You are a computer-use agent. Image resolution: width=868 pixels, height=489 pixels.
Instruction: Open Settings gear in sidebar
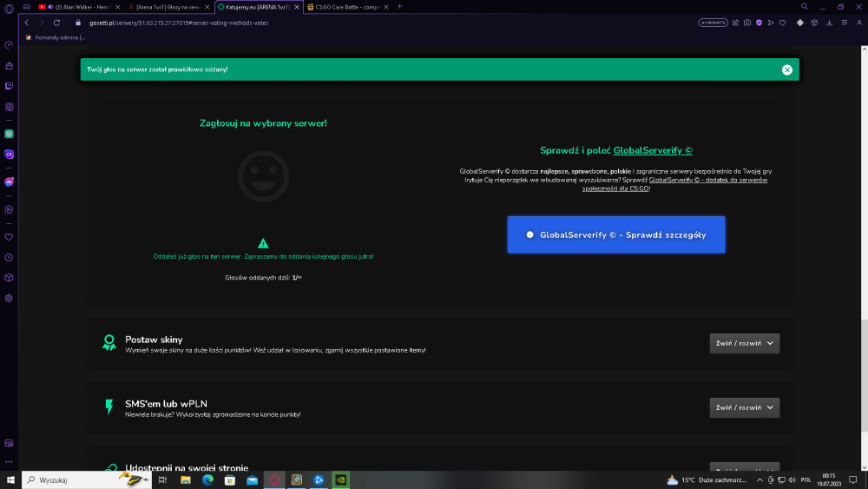coord(9,298)
